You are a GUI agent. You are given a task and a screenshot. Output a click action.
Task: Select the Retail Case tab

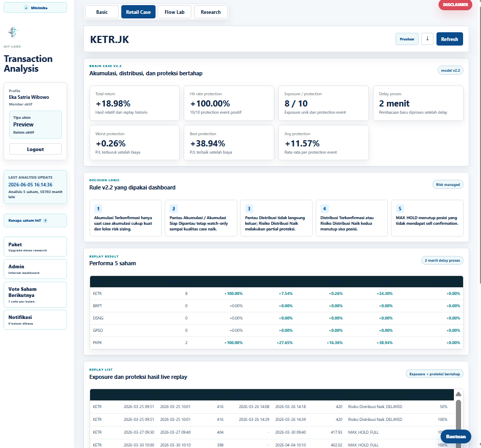[x=138, y=12]
